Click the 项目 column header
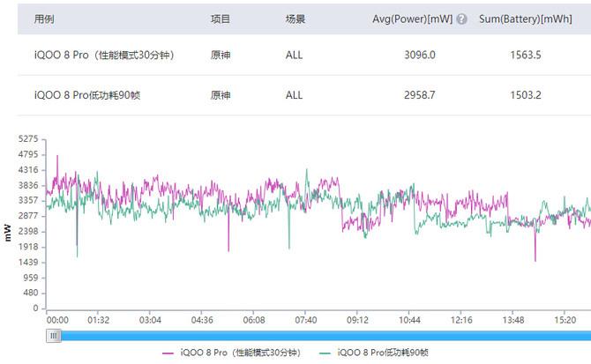The height and width of the screenshot is (364, 591). pyautogui.click(x=221, y=19)
